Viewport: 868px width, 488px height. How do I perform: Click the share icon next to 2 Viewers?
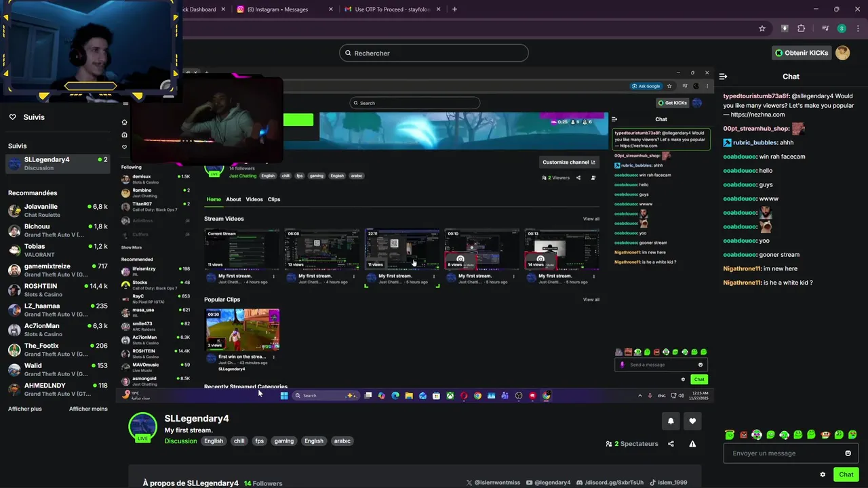578,178
